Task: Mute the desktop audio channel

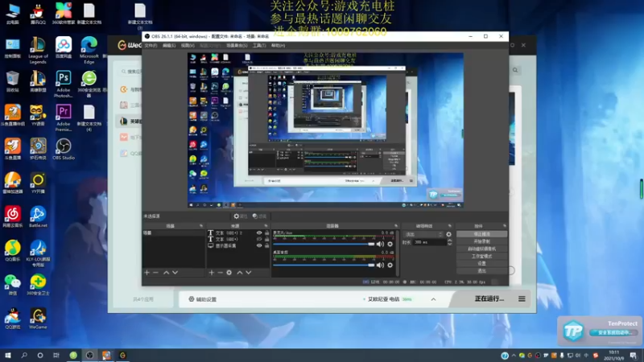Action: [380, 265]
